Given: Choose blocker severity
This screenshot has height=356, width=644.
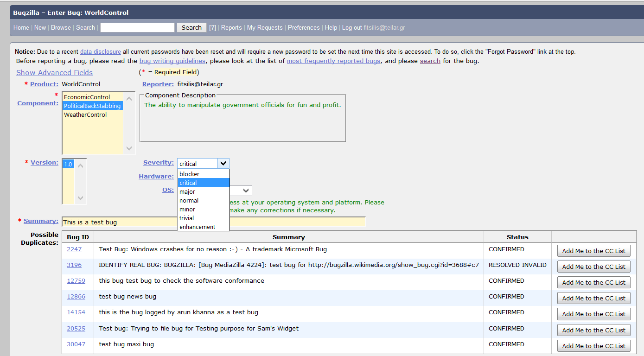Looking at the screenshot, I should (x=204, y=174).
